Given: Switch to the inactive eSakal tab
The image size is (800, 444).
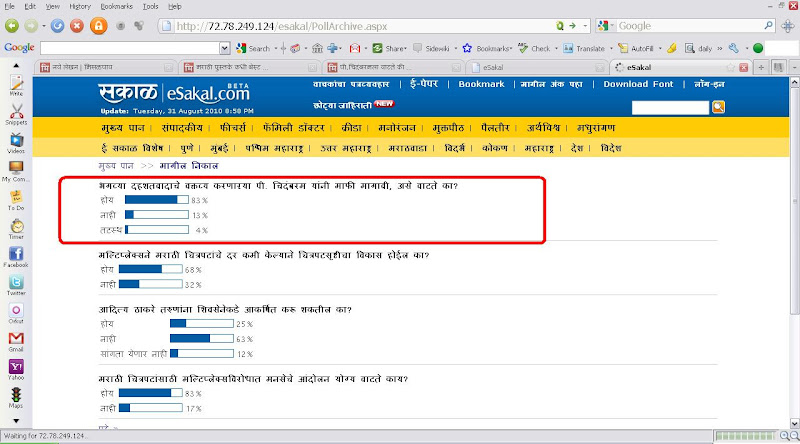Looking at the screenshot, I should [537, 67].
